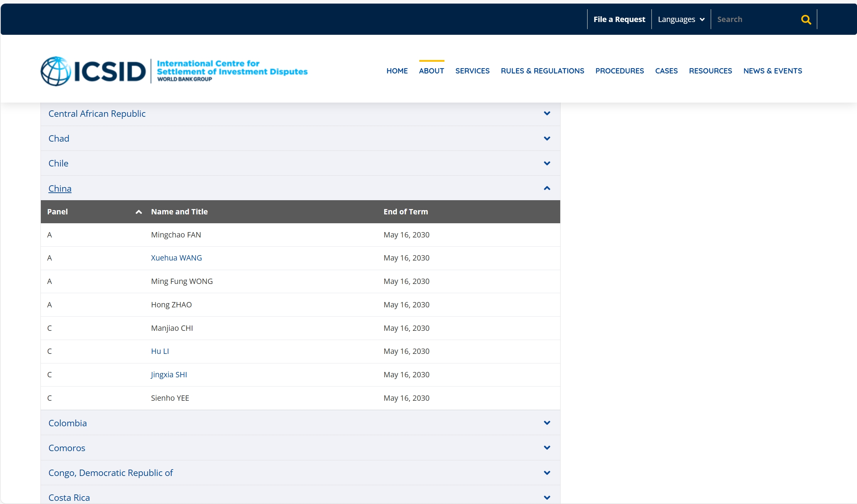Select Manjiao CHI name cell
This screenshot has width=857, height=504.
pyautogui.click(x=172, y=328)
